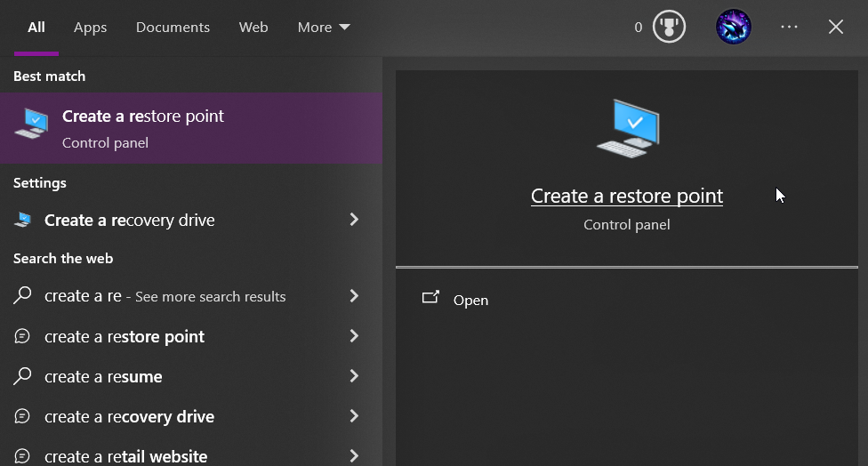The image size is (868, 466).
Task: Expand the More filter dropdown
Action: tap(324, 27)
